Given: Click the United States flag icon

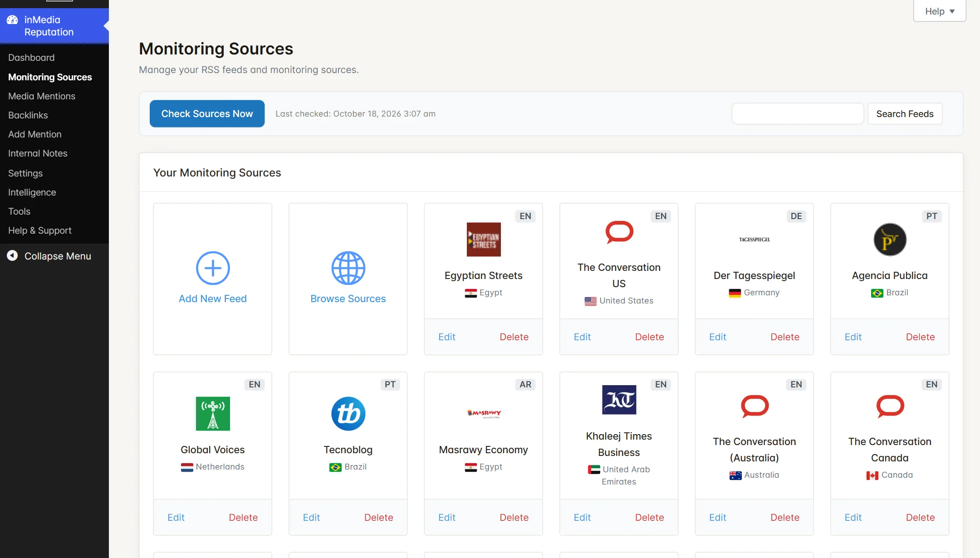Looking at the screenshot, I should tap(590, 301).
